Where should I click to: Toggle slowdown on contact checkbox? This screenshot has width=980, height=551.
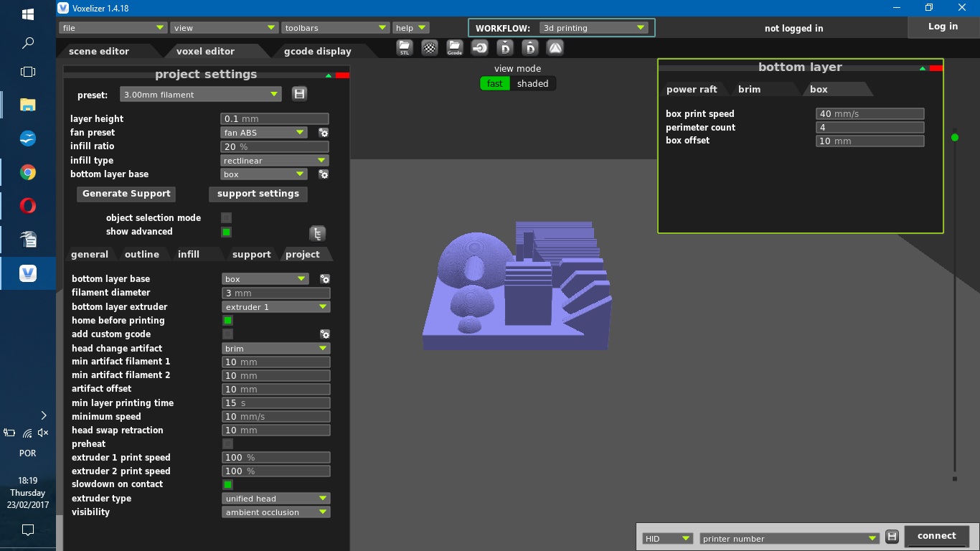click(x=227, y=485)
